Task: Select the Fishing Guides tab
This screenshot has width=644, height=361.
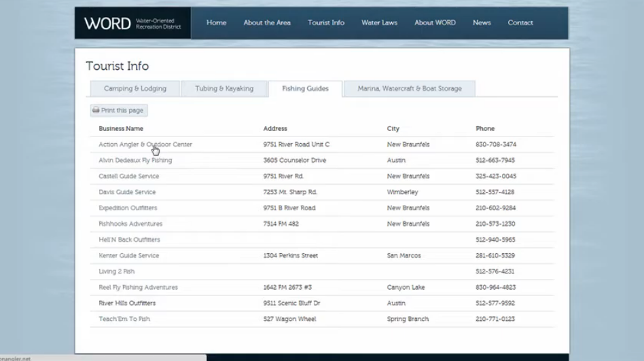Action: 305,89
